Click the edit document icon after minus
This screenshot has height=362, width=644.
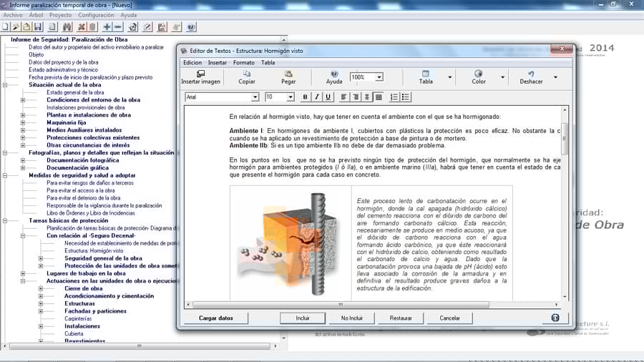(132, 27)
